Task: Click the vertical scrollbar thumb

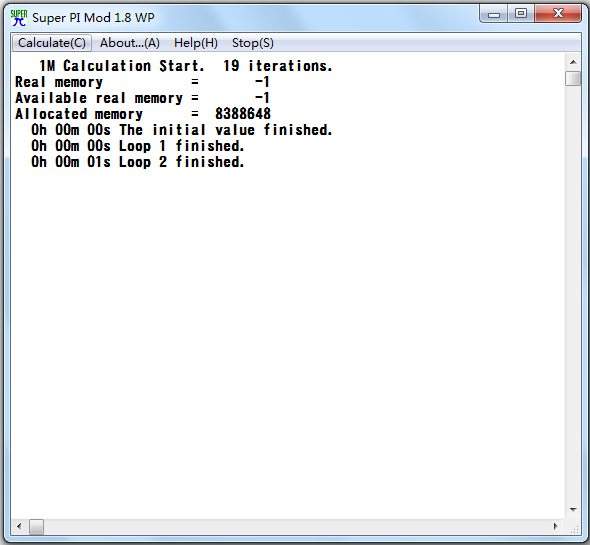Action: [573, 78]
